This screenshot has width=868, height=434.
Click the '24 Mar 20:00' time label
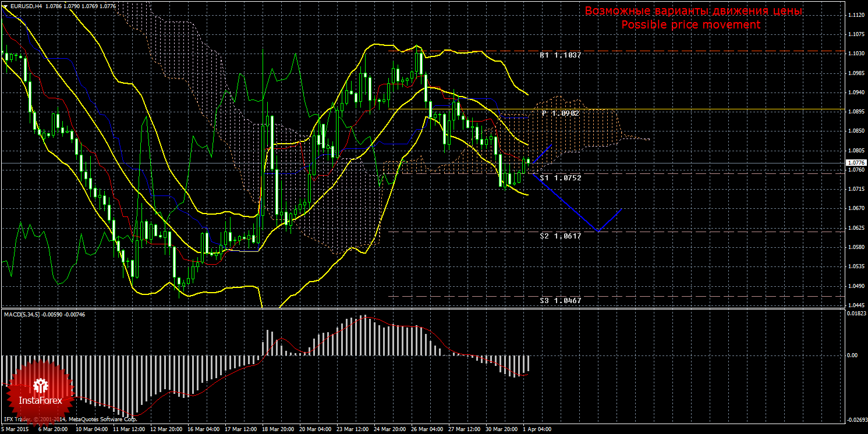click(390, 429)
